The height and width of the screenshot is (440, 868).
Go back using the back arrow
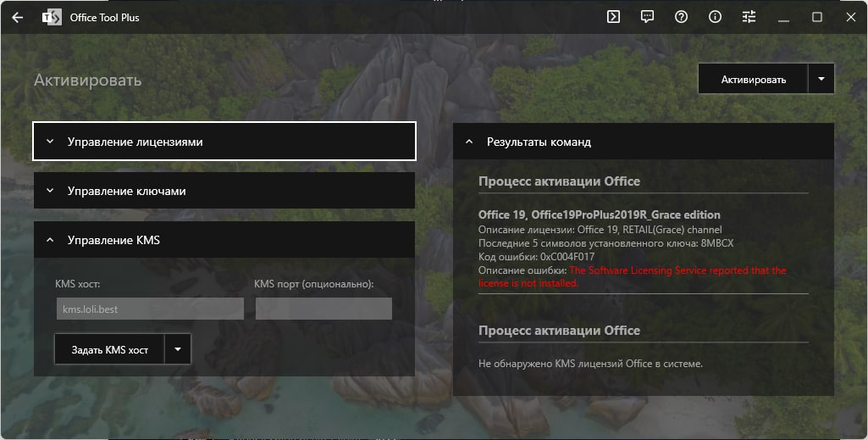17,17
